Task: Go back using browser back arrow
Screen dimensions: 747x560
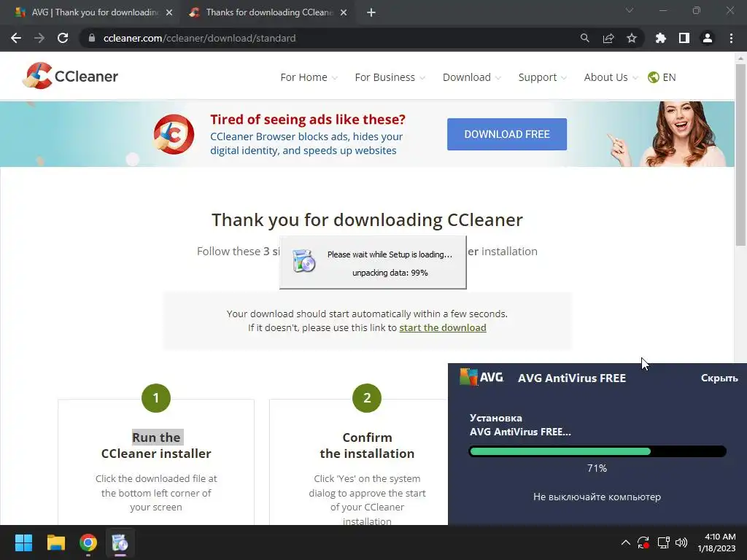Action: pos(16,38)
